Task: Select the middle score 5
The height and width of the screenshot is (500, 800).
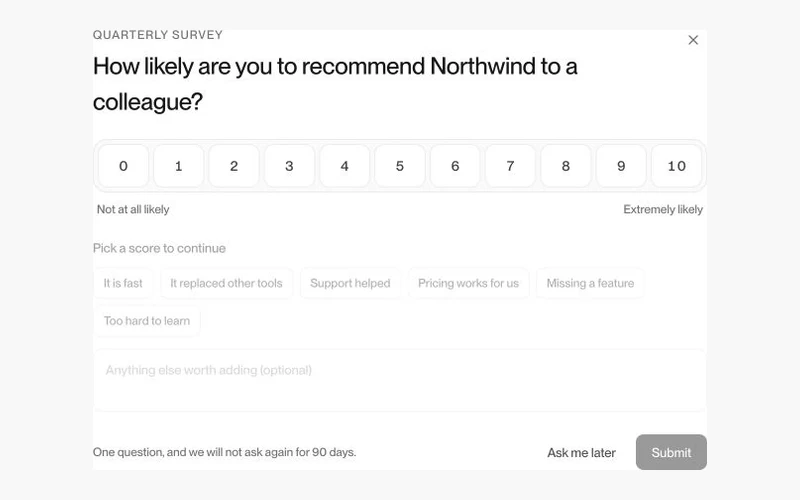Action: coord(400,166)
